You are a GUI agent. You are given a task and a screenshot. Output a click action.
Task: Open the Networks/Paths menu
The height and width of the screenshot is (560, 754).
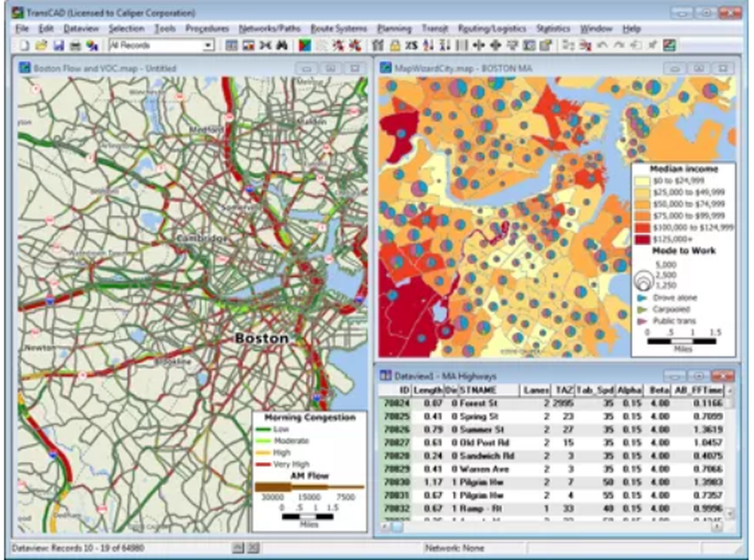(269, 29)
